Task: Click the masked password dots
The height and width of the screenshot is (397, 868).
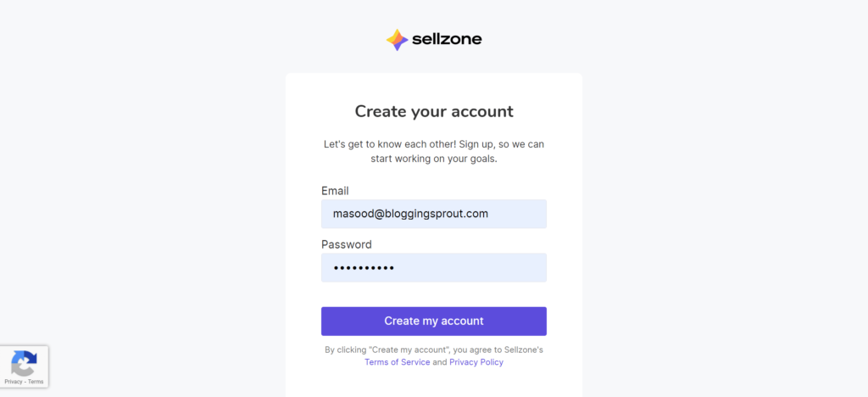Action: tap(364, 268)
